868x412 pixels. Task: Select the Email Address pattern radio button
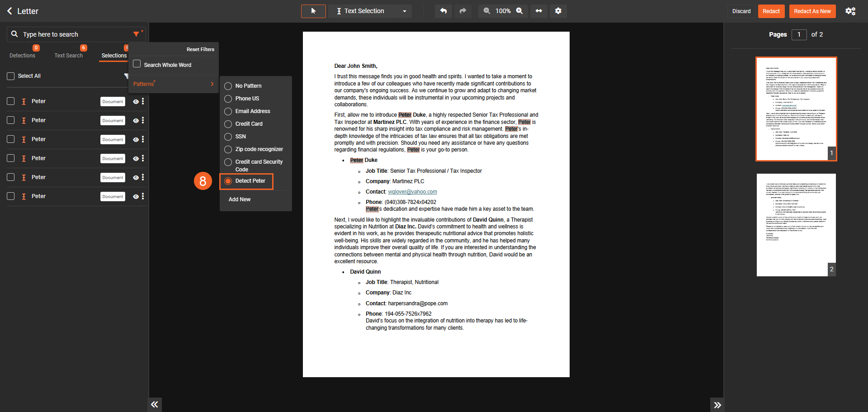(x=228, y=111)
